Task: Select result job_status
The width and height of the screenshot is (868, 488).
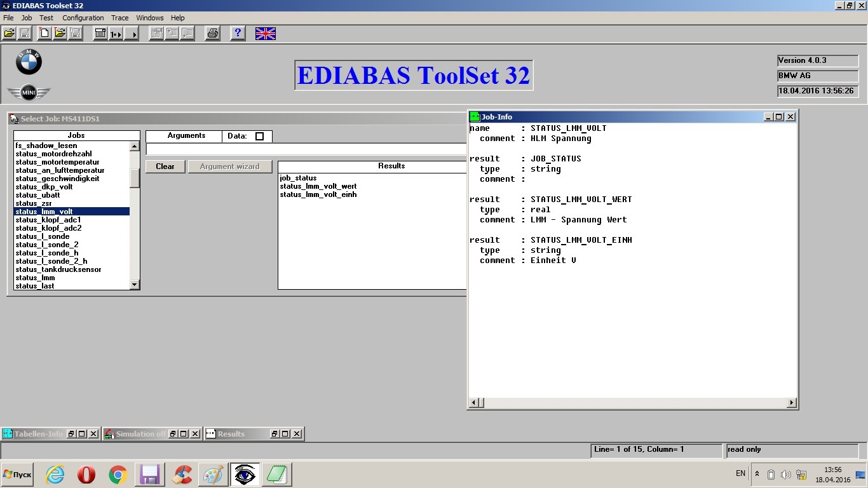Action: click(x=298, y=178)
